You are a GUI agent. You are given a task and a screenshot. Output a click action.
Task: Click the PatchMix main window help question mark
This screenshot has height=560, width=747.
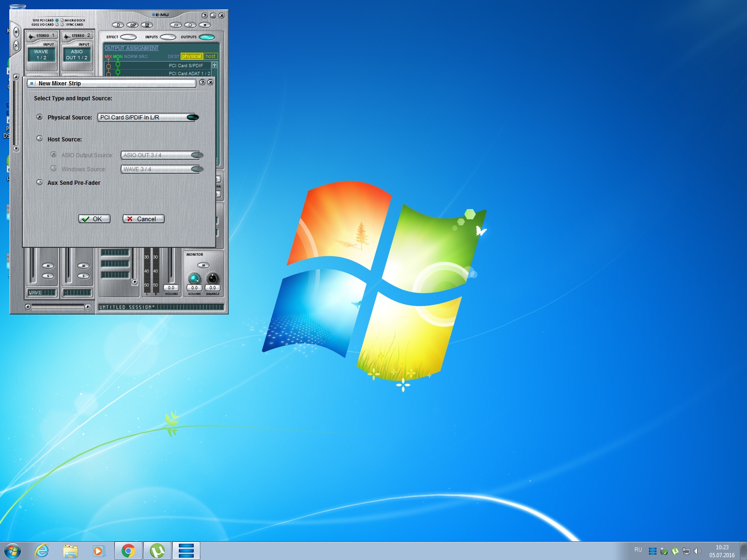point(204,15)
